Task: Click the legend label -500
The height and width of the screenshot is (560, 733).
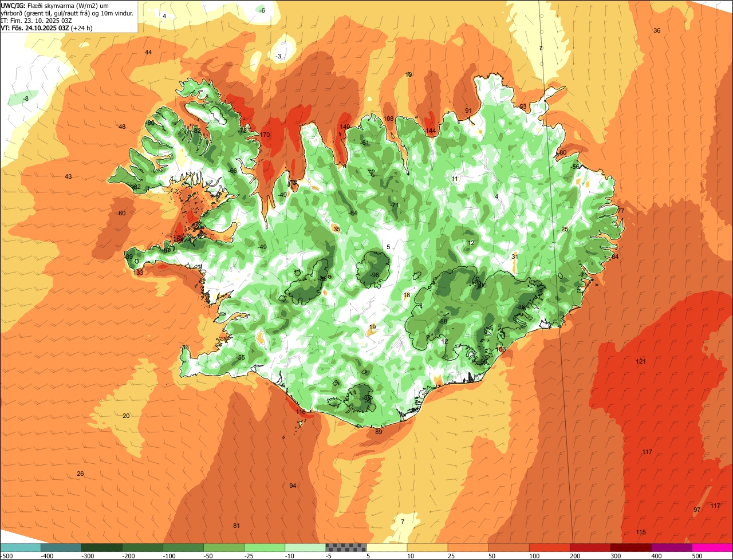Action: (x=7, y=556)
